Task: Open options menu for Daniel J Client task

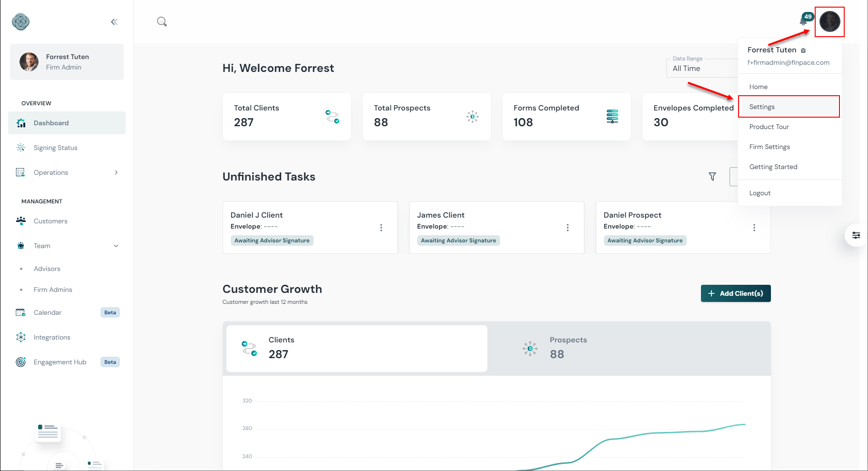Action: coord(381,228)
